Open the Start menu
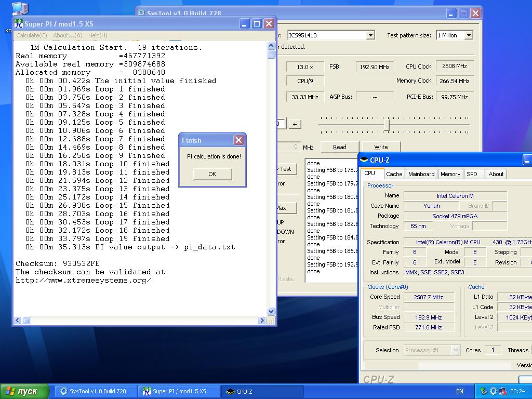The width and height of the screenshot is (532, 399). 24,391
